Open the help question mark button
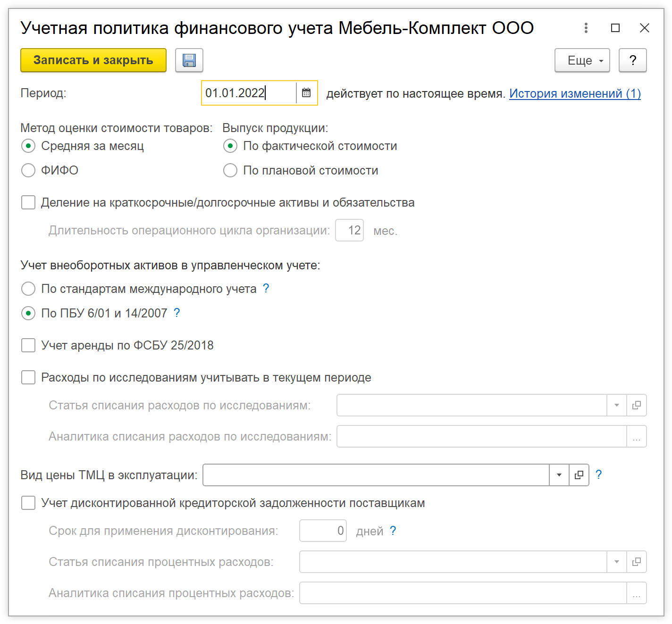672x624 pixels. [632, 60]
